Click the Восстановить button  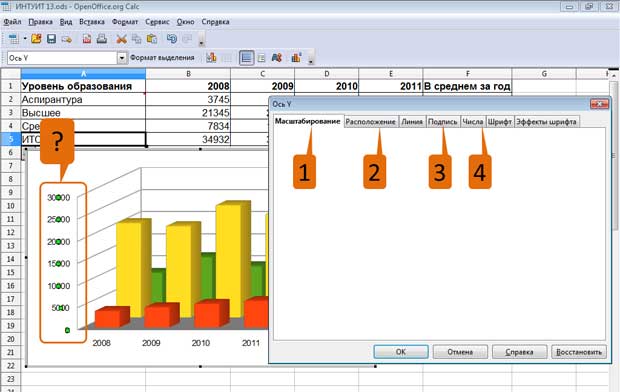(x=579, y=352)
